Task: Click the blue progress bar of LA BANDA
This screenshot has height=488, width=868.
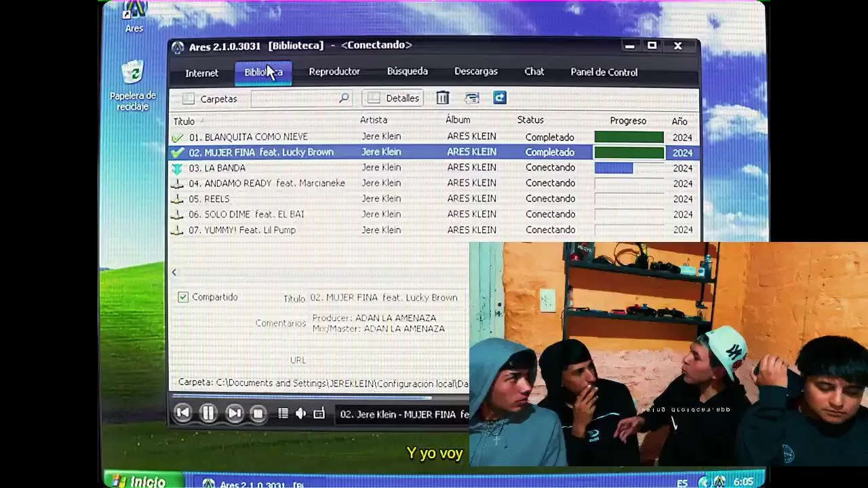Action: (614, 168)
